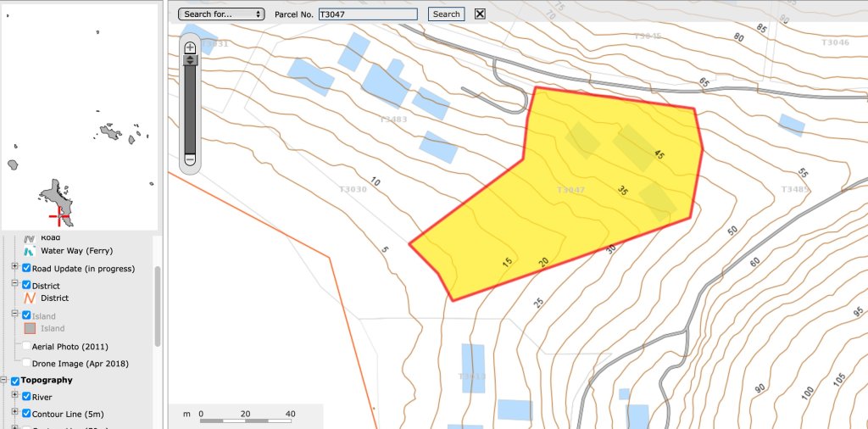Uncheck the Contour Line (5m) layer
Screen dimensions: 868x429
click(26, 414)
